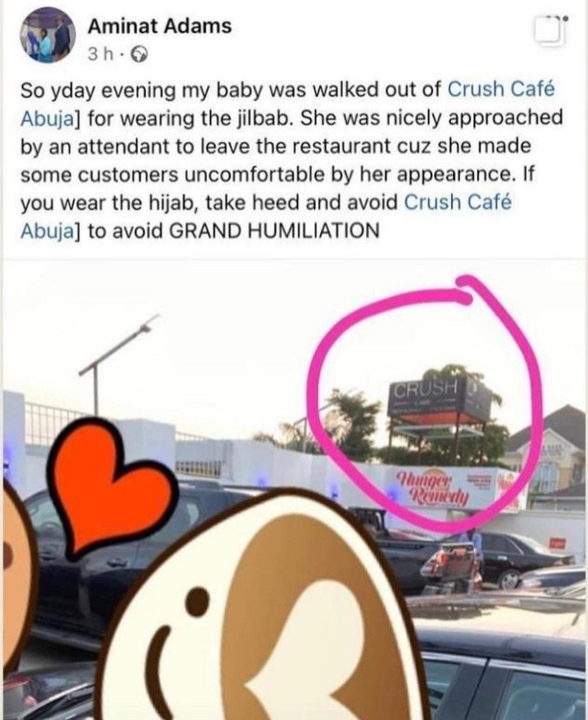Open Aminat Adams' profile picture
Viewport: 588px width, 720px height.
click(47, 36)
